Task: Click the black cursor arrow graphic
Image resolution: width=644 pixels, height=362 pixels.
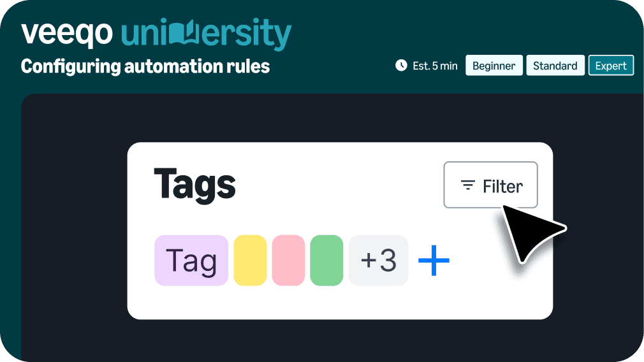Action: click(531, 233)
